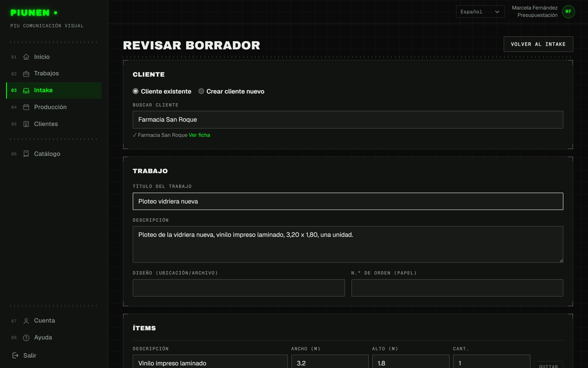The image size is (588, 368).
Task: Click the Marcela Fernández user name
Action: pos(535,8)
